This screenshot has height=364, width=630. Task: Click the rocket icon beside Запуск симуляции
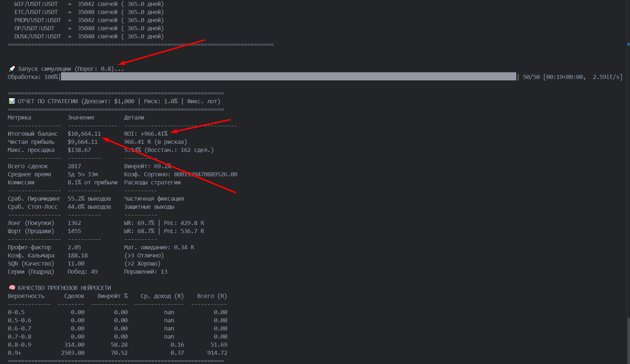click(12, 69)
